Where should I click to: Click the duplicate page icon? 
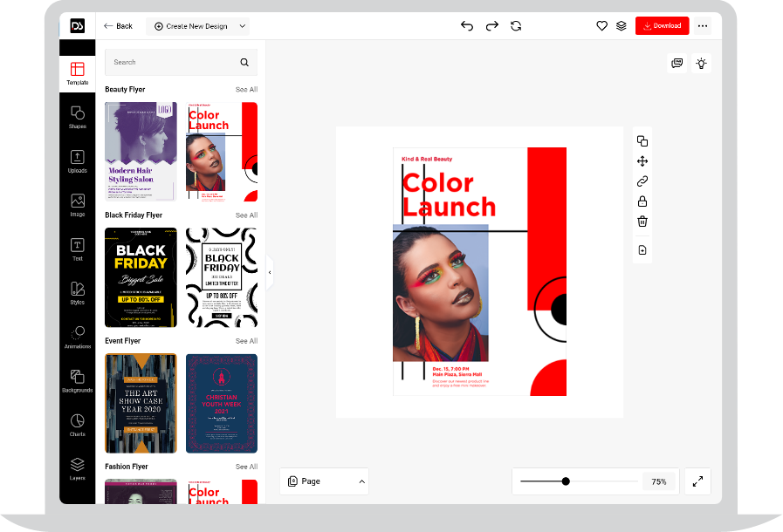tap(642, 141)
